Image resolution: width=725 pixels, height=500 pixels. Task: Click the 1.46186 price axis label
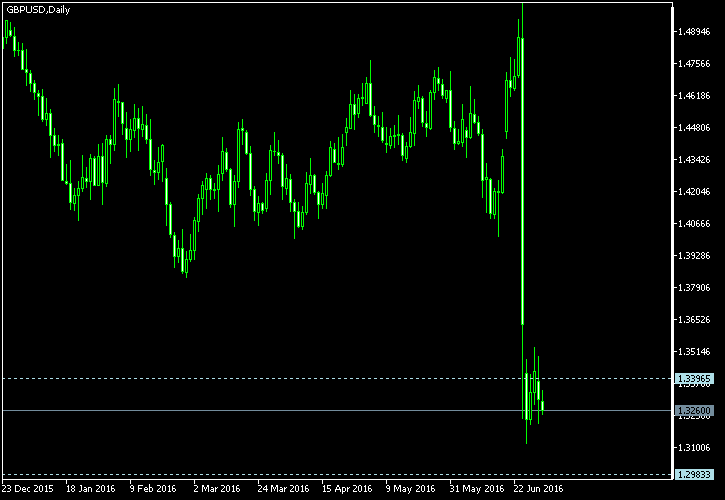coord(694,96)
